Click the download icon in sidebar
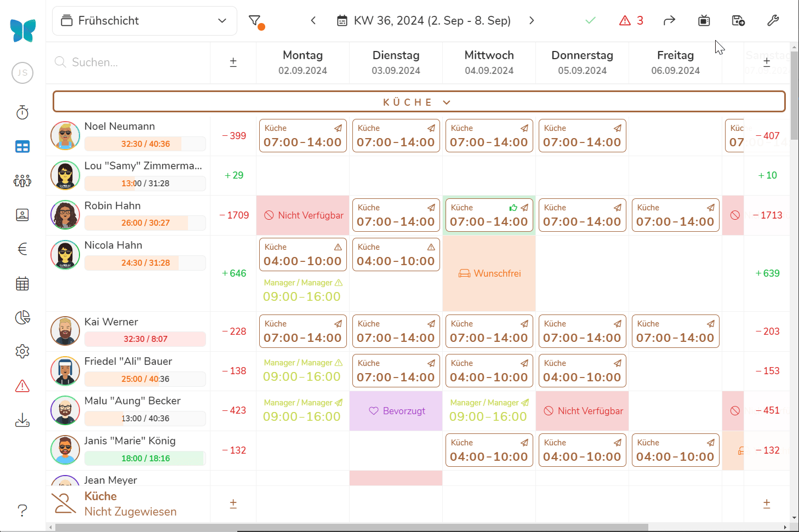 coord(22,421)
